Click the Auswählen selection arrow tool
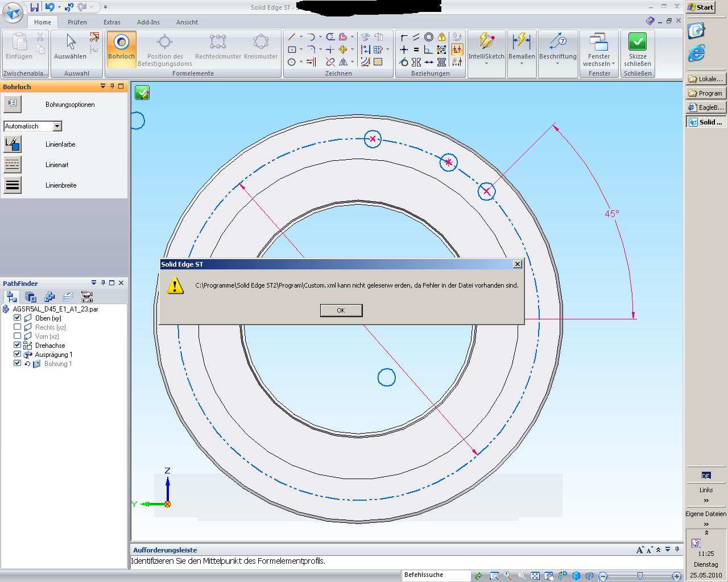Screen dimensions: 728x582 pos(71,47)
